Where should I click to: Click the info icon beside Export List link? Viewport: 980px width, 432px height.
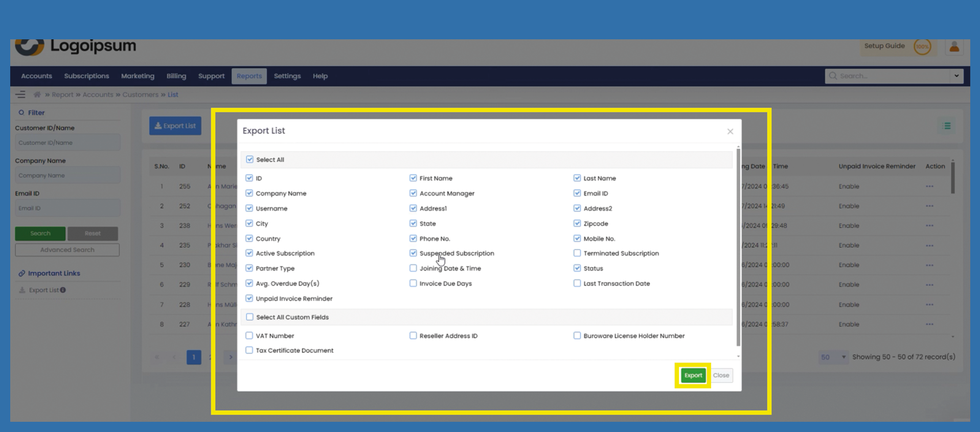(x=63, y=290)
